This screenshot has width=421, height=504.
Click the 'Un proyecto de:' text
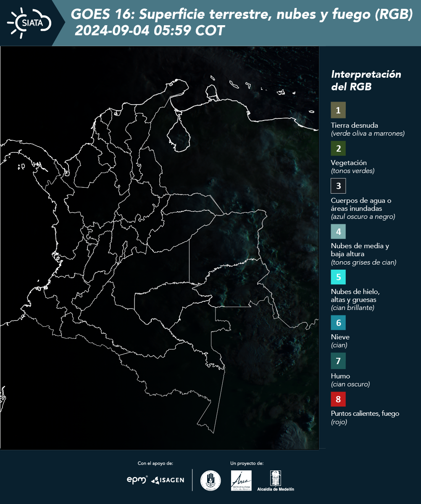[247, 463]
